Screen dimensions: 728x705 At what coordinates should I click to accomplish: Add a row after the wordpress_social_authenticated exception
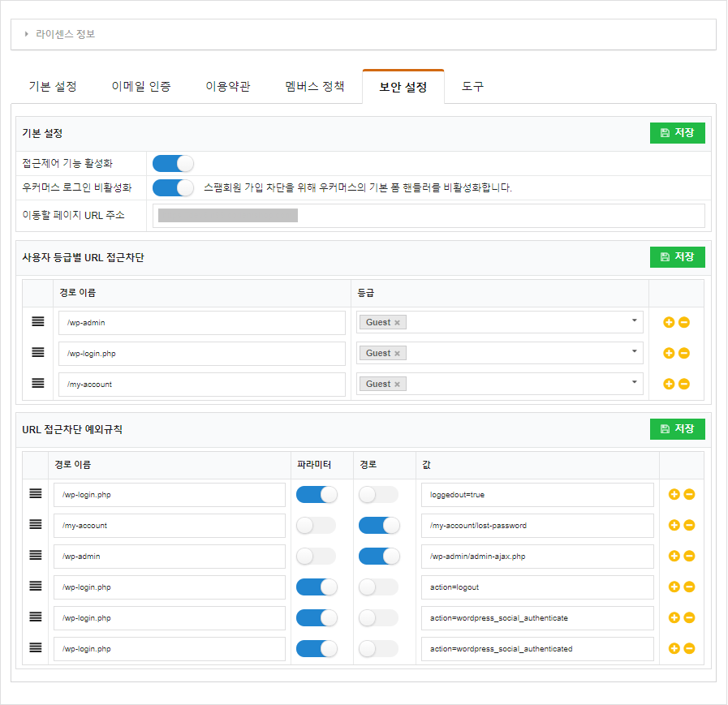click(674, 648)
